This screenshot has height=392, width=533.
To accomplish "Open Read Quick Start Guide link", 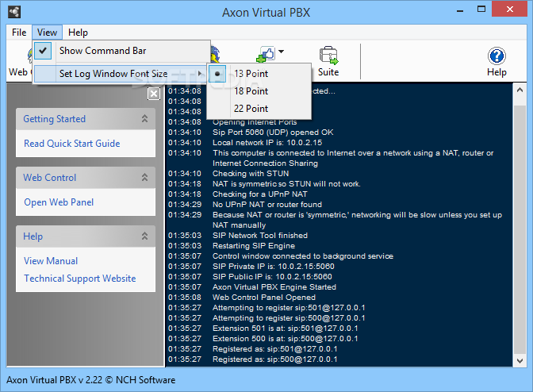I will tap(71, 144).
